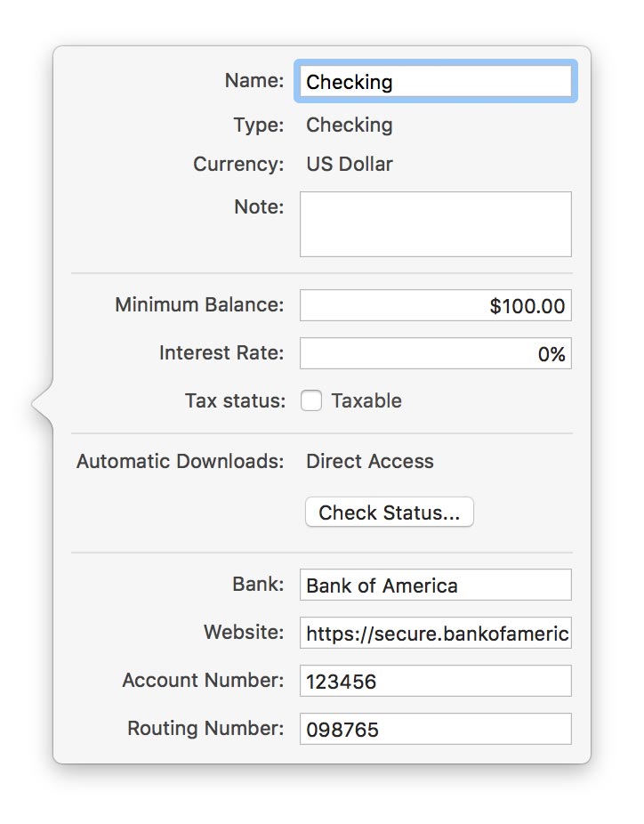
Task: Click inside the empty Note text box
Action: tap(436, 224)
